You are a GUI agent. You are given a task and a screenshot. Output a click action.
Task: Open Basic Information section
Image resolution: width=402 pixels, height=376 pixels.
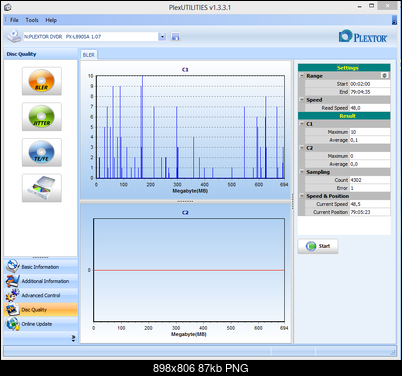coord(41,267)
